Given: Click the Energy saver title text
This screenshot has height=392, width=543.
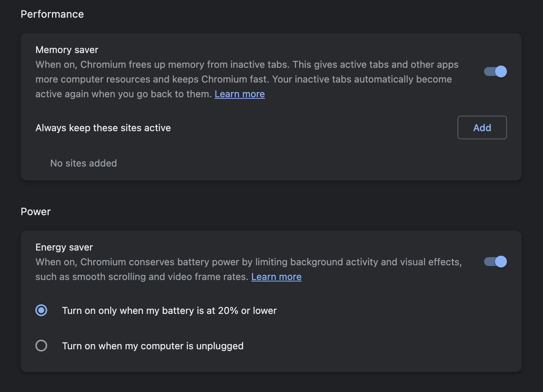Looking at the screenshot, I should [x=64, y=247].
